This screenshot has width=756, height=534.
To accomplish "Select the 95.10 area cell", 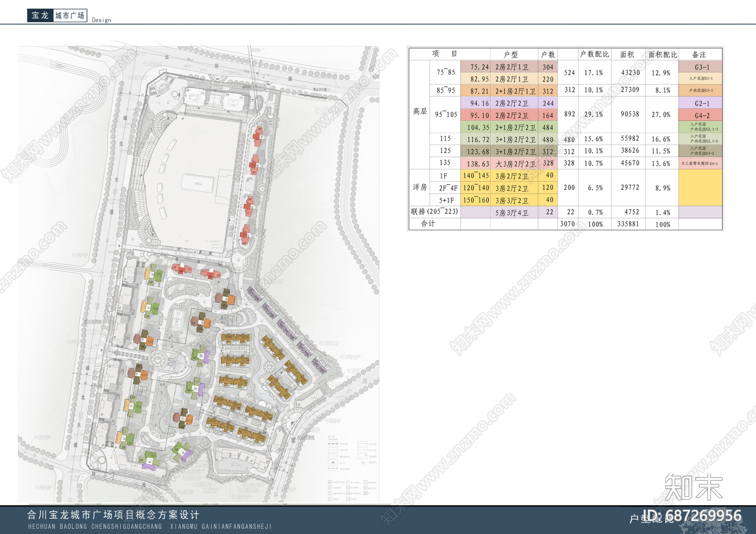I will point(476,115).
